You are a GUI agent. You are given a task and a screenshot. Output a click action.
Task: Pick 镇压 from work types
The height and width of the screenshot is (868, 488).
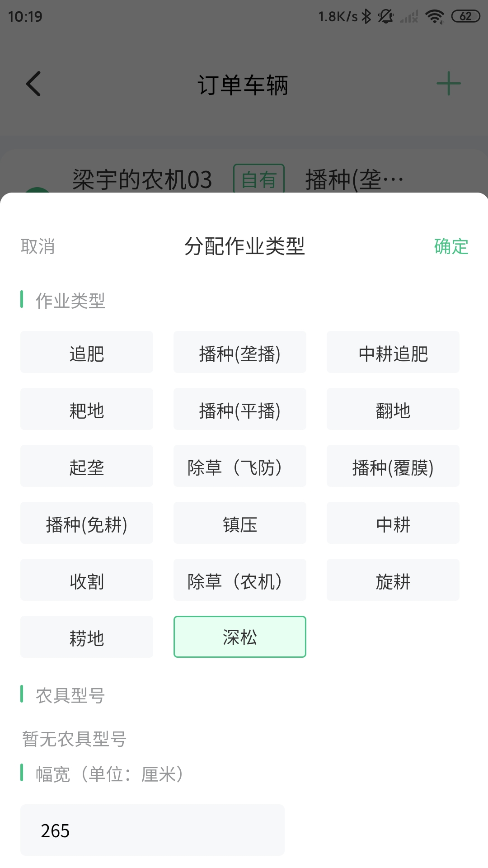pyautogui.click(x=240, y=523)
